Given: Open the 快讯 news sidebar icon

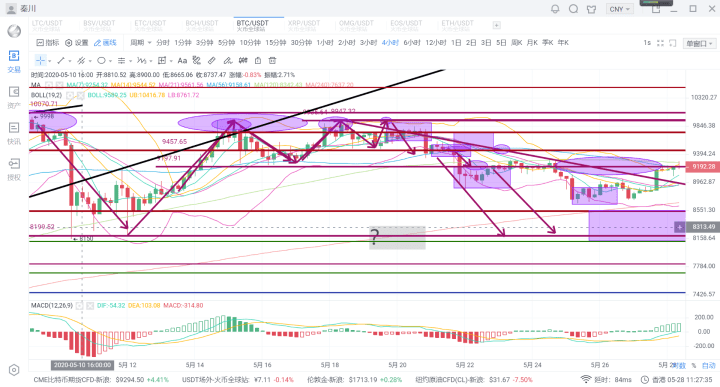Looking at the screenshot, I should click(x=14, y=133).
